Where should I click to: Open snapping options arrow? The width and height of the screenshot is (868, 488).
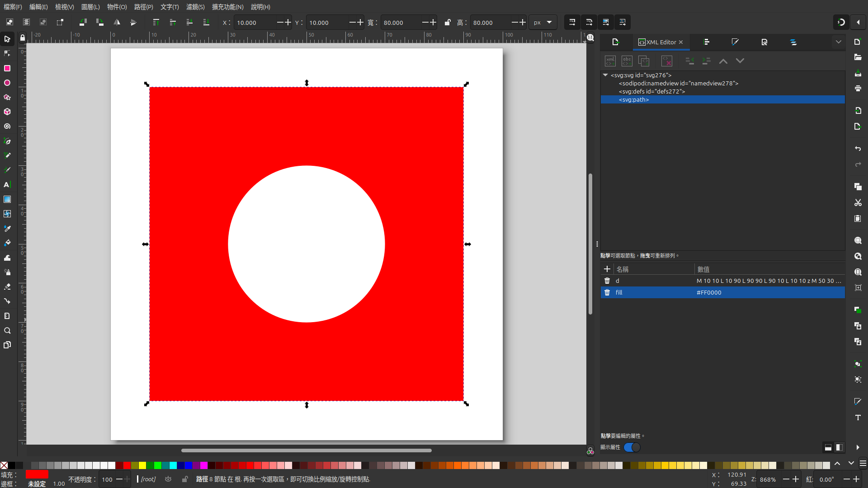point(858,22)
